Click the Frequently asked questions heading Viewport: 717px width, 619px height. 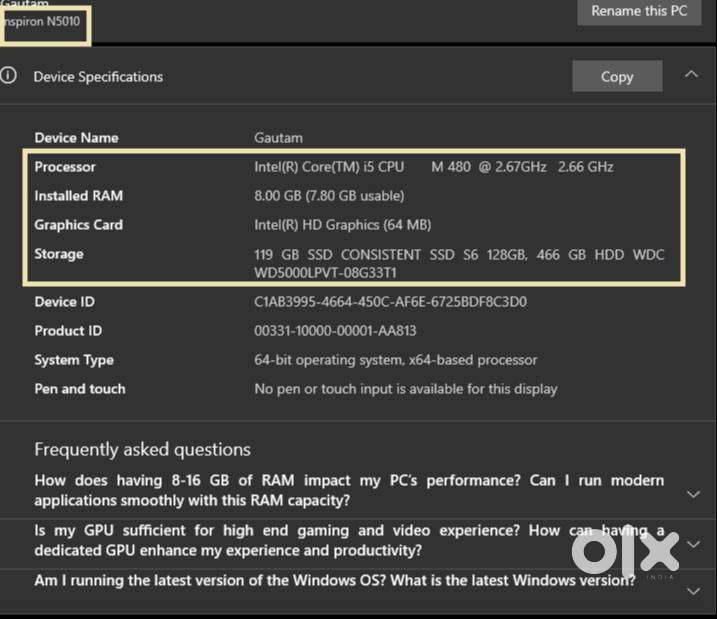tap(142, 449)
